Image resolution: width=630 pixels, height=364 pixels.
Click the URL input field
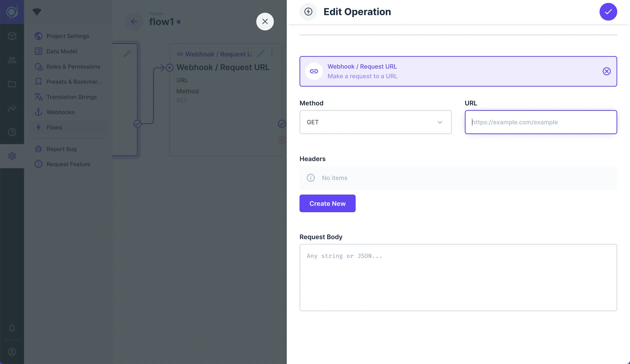(x=540, y=122)
